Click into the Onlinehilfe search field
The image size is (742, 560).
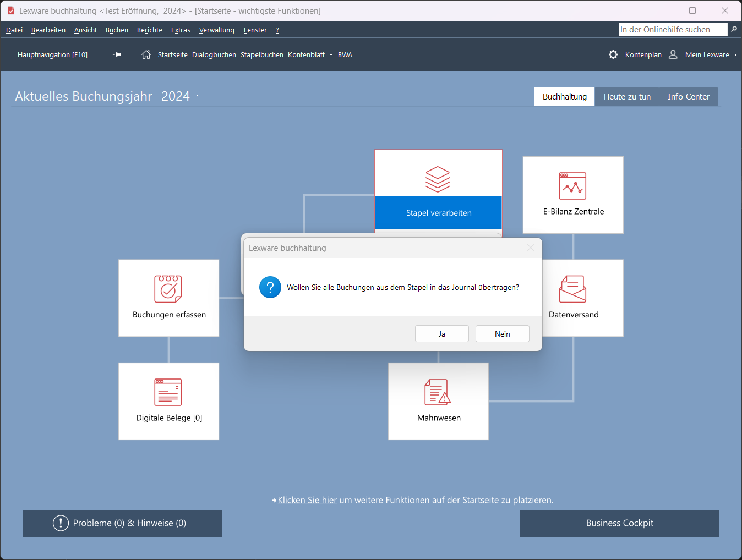[673, 30]
